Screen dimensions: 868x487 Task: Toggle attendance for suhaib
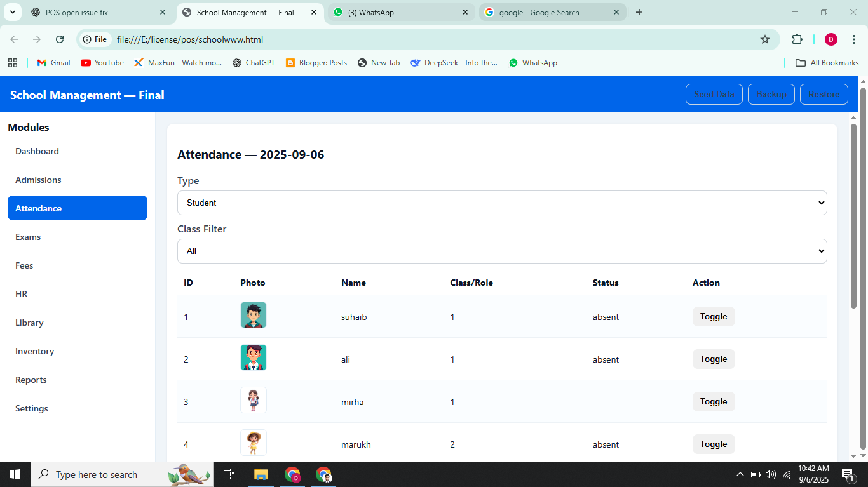point(713,316)
